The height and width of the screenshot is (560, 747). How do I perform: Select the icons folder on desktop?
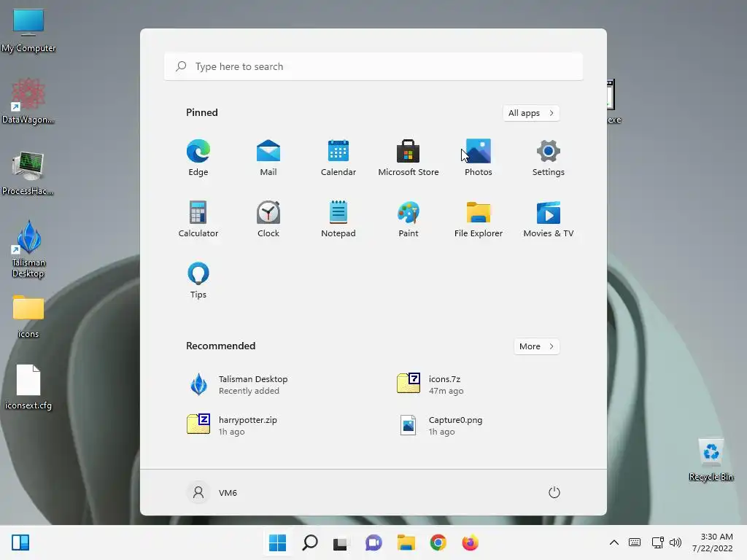(28, 316)
